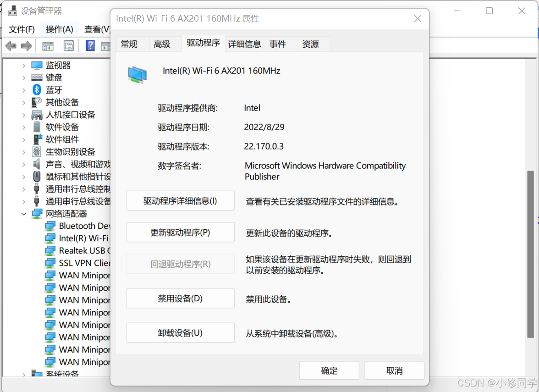Collapse the 网络适配器 node
The image size is (539, 392).
(x=23, y=214)
